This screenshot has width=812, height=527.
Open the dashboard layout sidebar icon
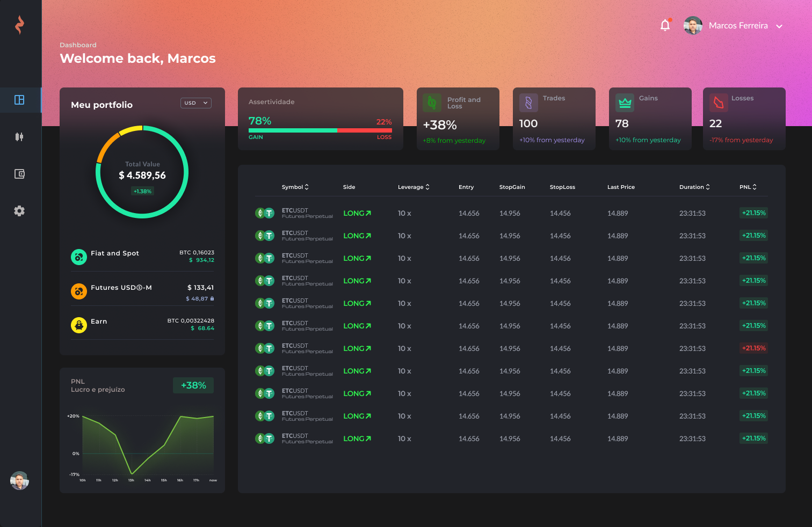19,100
